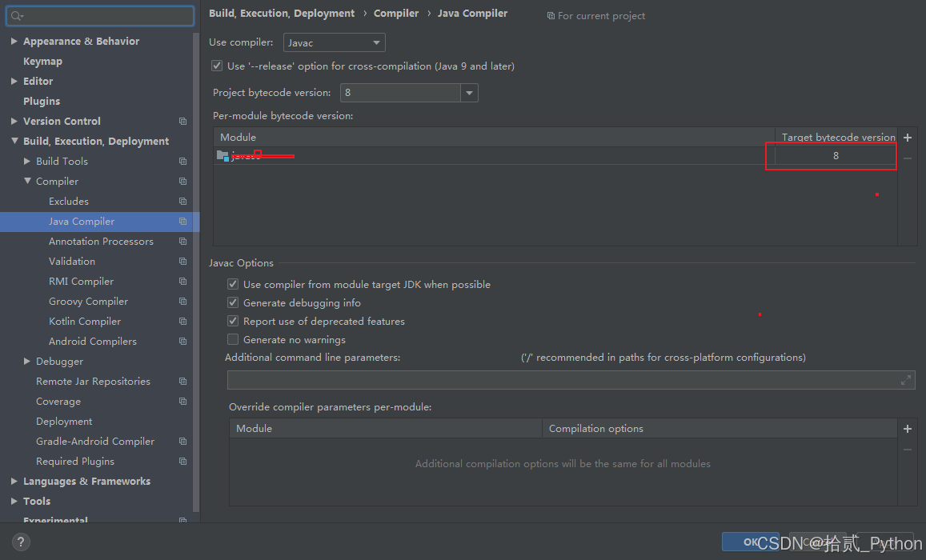
Task: Collapse Build, Execution, Deployment section
Action: (14, 141)
